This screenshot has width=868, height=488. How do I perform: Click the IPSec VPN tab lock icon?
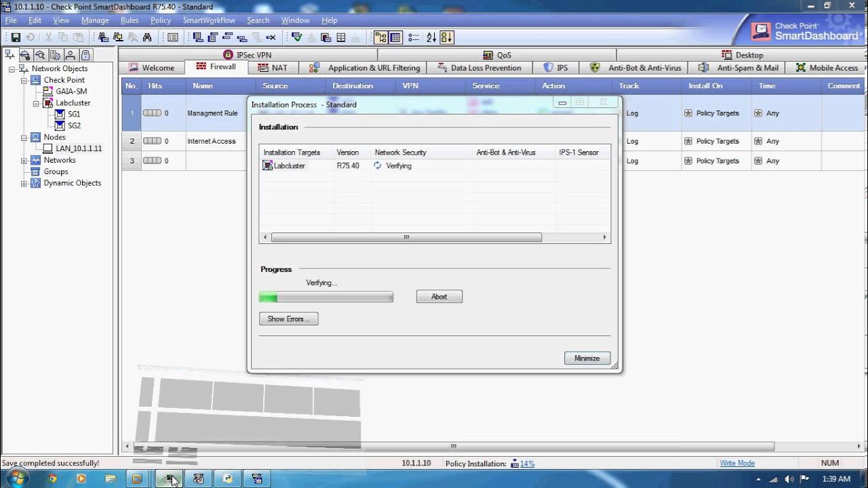point(229,55)
